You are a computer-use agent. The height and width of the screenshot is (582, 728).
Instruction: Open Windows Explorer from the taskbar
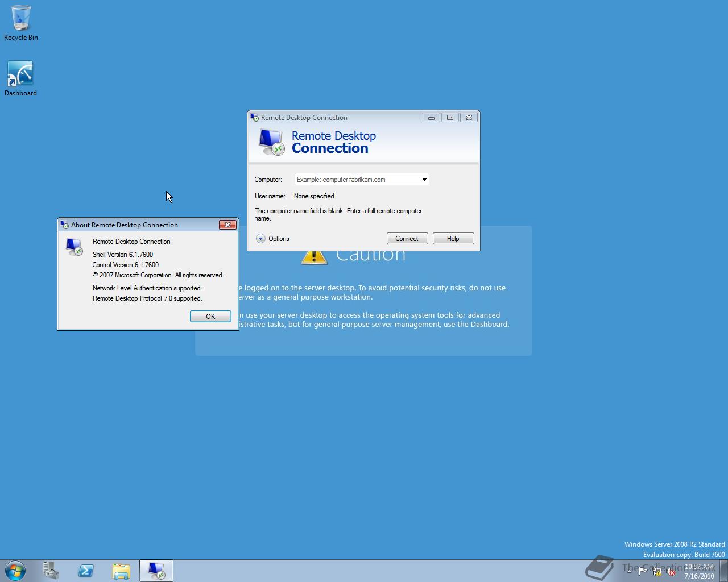click(121, 571)
